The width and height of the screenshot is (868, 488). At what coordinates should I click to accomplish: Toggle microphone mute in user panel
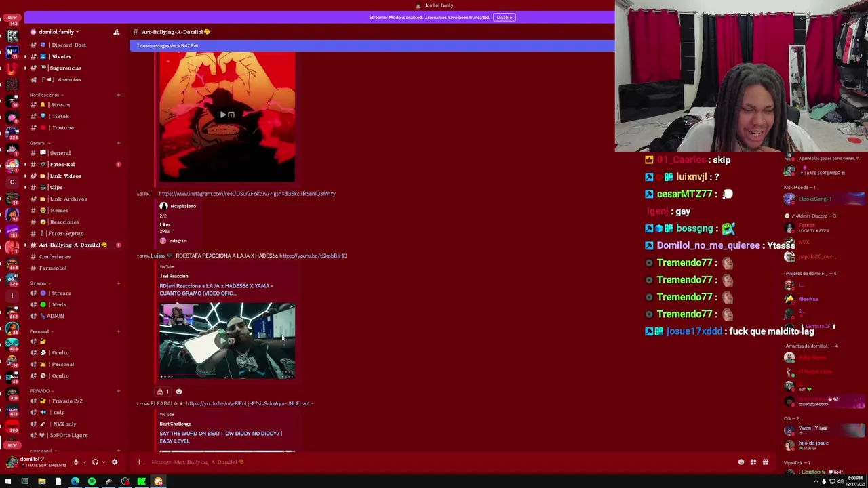(75, 462)
